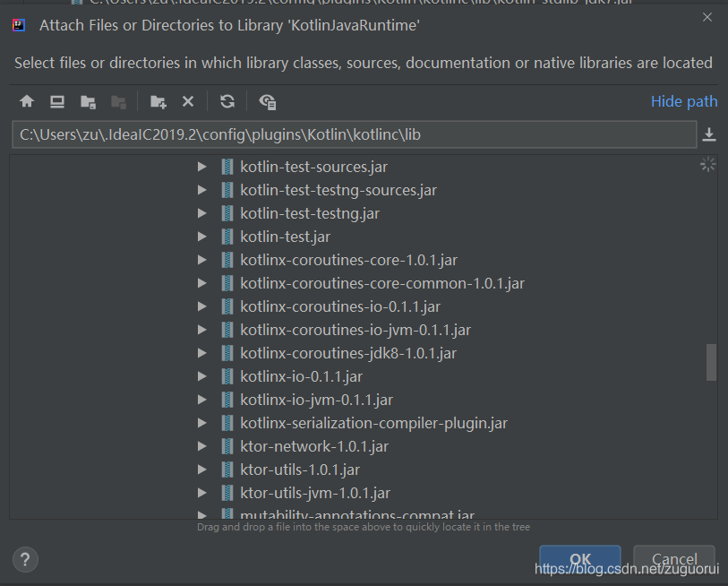Select kotlinx-io-jvm-0.1.1.jar file

(317, 400)
